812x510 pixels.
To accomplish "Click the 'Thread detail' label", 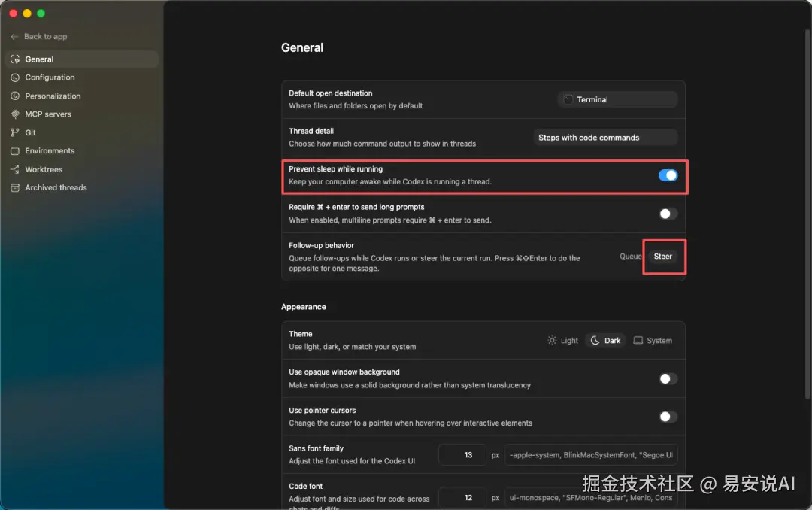I will pos(311,131).
